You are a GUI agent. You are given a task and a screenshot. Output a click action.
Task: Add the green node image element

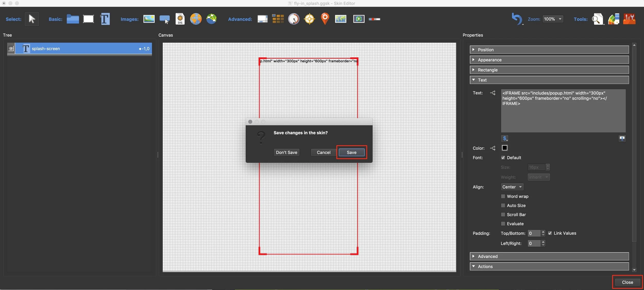(211, 19)
